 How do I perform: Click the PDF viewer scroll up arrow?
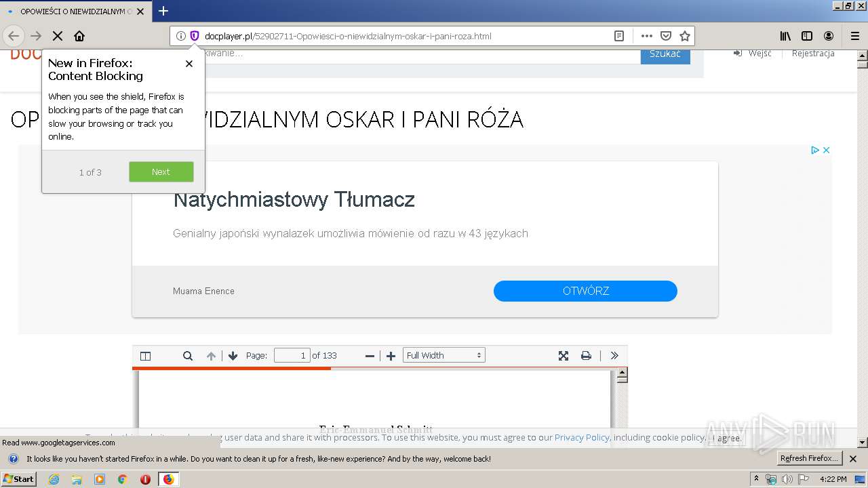[x=622, y=373]
